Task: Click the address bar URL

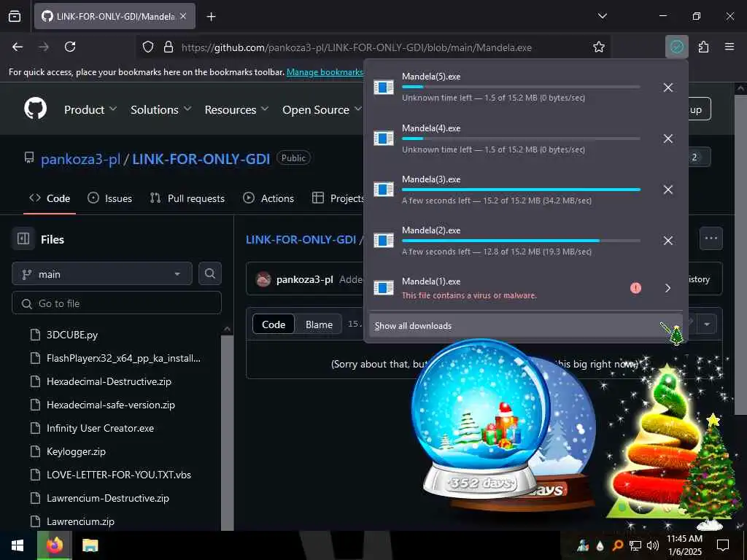Action: point(356,47)
